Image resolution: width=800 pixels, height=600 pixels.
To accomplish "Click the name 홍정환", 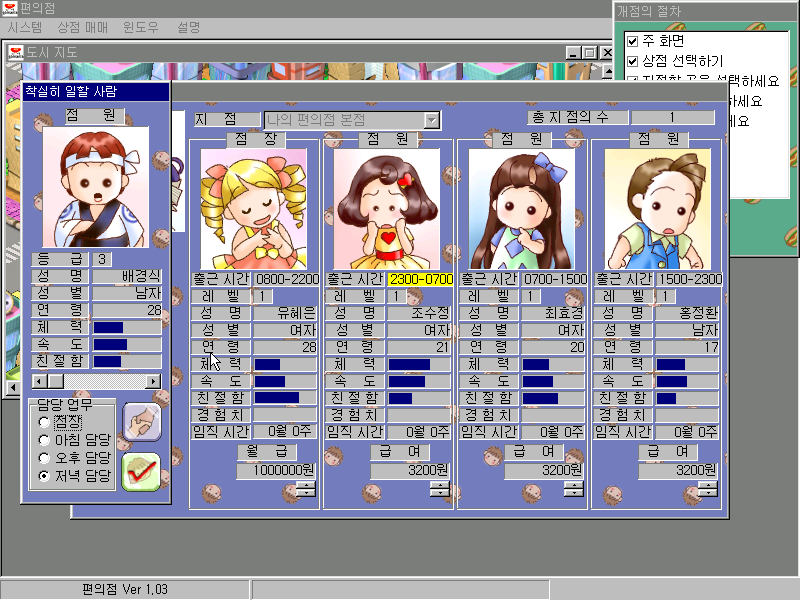I will 698,313.
